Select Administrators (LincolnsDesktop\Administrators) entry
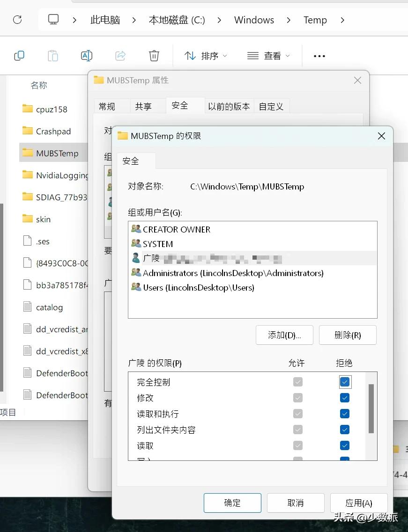Image resolution: width=408 pixels, height=532 pixels. point(253,273)
